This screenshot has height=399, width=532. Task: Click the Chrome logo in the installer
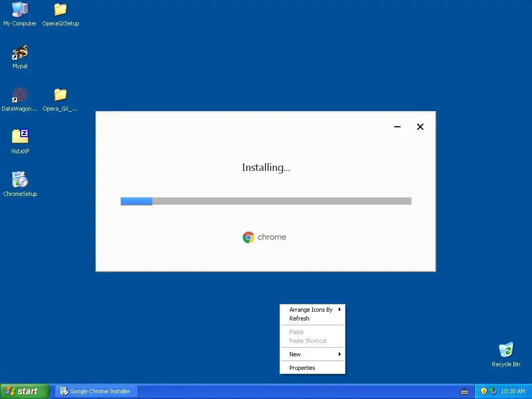tap(248, 237)
